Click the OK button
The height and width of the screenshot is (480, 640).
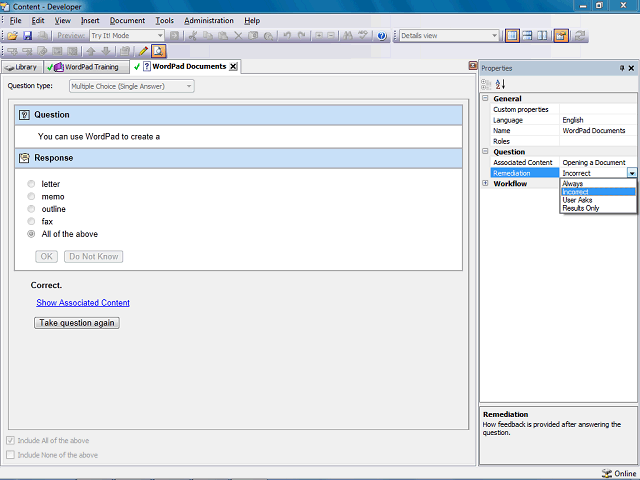point(46,256)
